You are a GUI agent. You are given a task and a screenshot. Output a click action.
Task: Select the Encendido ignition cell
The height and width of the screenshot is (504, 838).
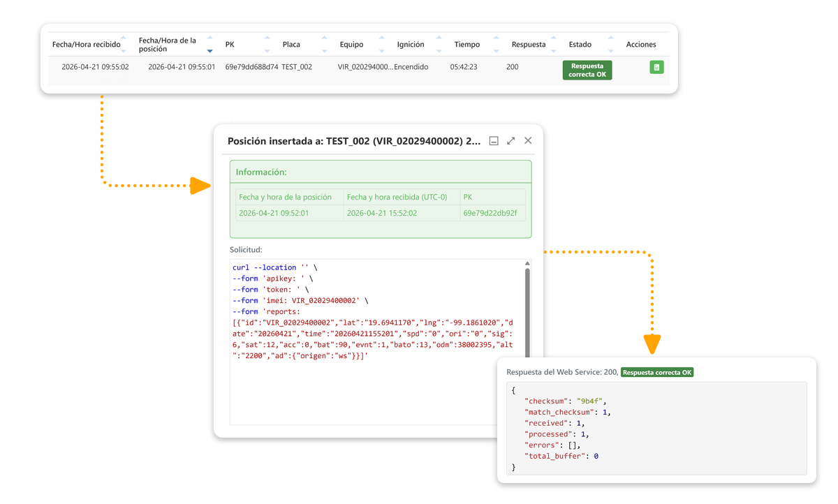click(411, 67)
